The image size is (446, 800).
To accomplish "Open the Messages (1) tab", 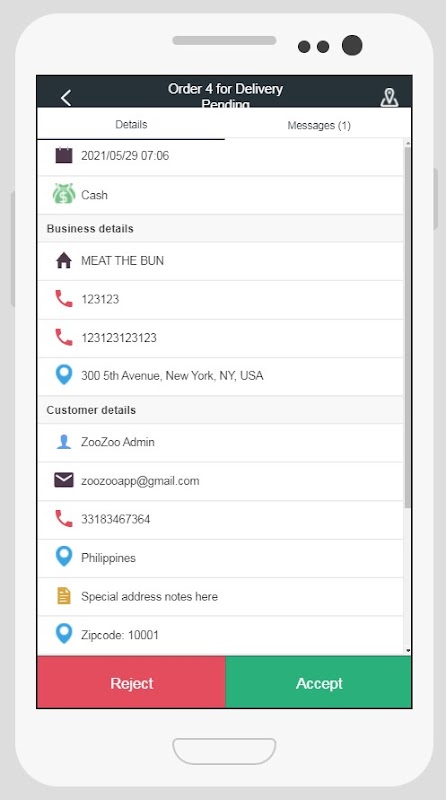I will point(319,125).
